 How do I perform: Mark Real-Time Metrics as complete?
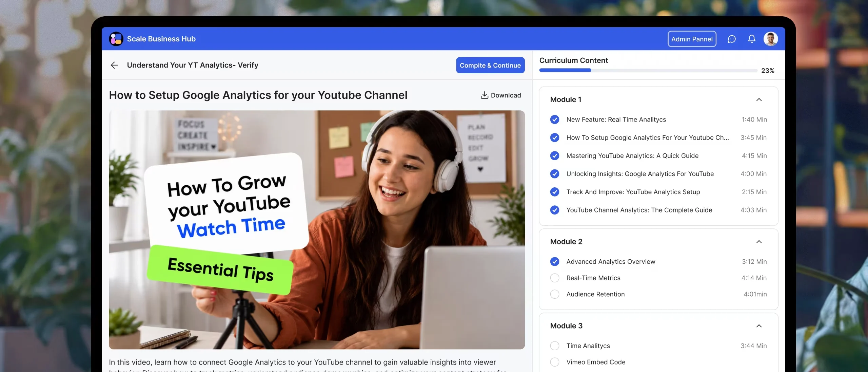[x=555, y=278]
